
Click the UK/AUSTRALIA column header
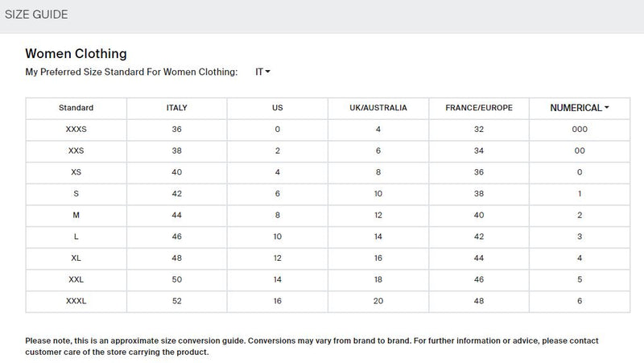378,108
